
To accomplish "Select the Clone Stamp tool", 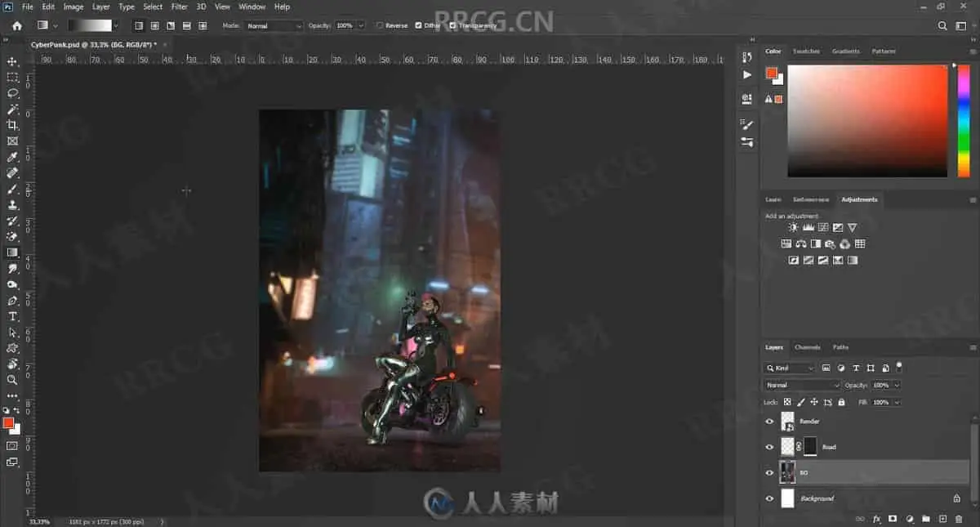I will coord(12,204).
